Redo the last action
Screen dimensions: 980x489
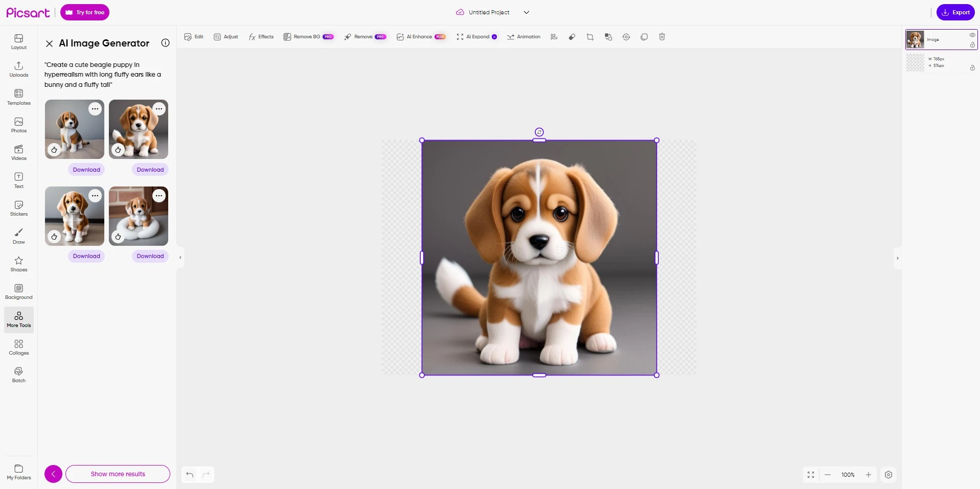(x=206, y=475)
